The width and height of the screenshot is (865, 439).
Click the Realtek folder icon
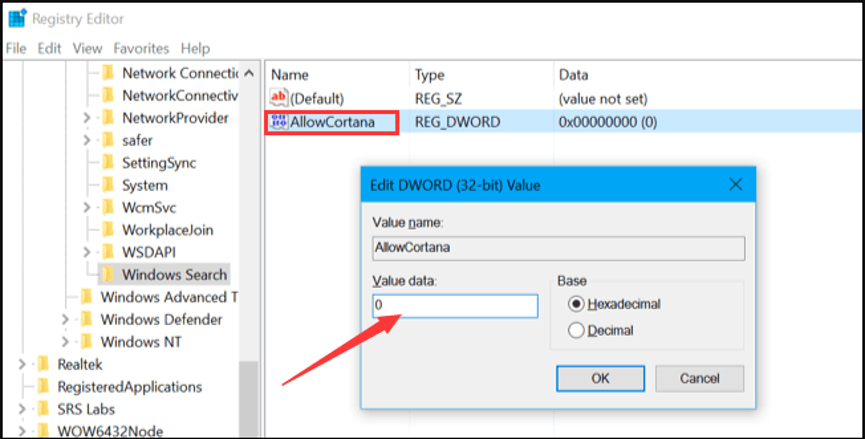(43, 364)
